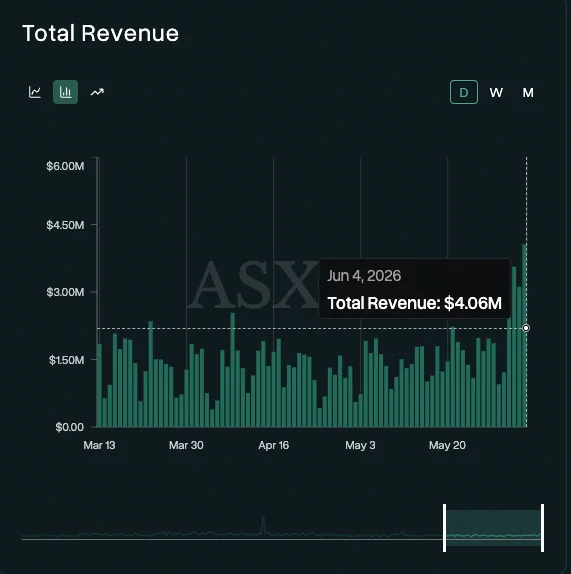Choose the M monthly interval
571x574 pixels.
[528, 92]
